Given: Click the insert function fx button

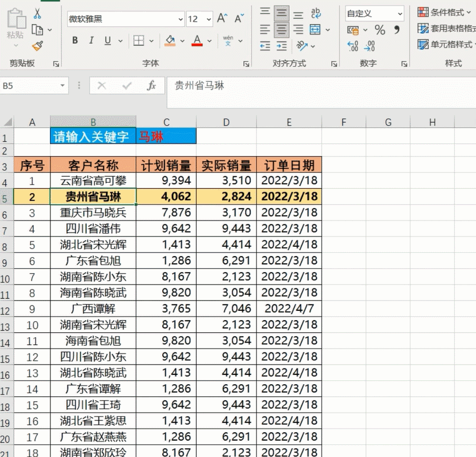Looking at the screenshot, I should [151, 85].
